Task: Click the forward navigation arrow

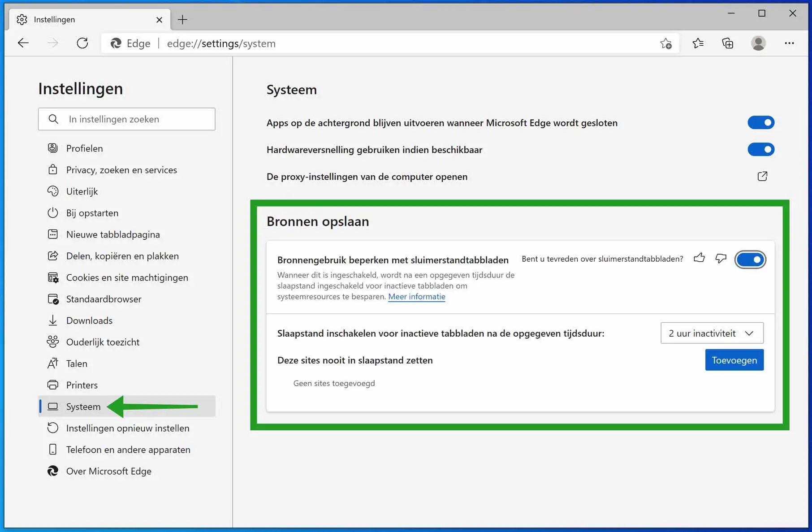Action: coord(53,43)
